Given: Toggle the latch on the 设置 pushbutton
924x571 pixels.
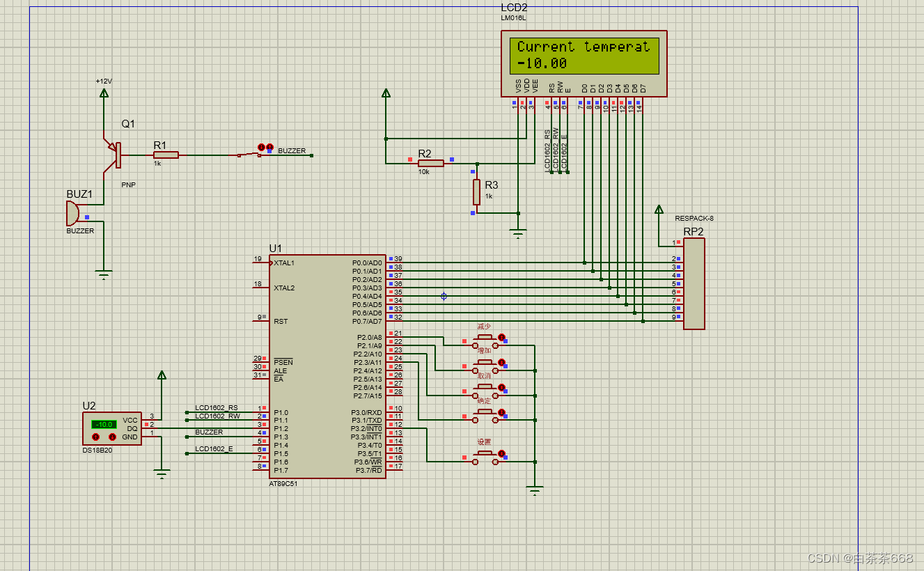Looking at the screenshot, I should (501, 453).
